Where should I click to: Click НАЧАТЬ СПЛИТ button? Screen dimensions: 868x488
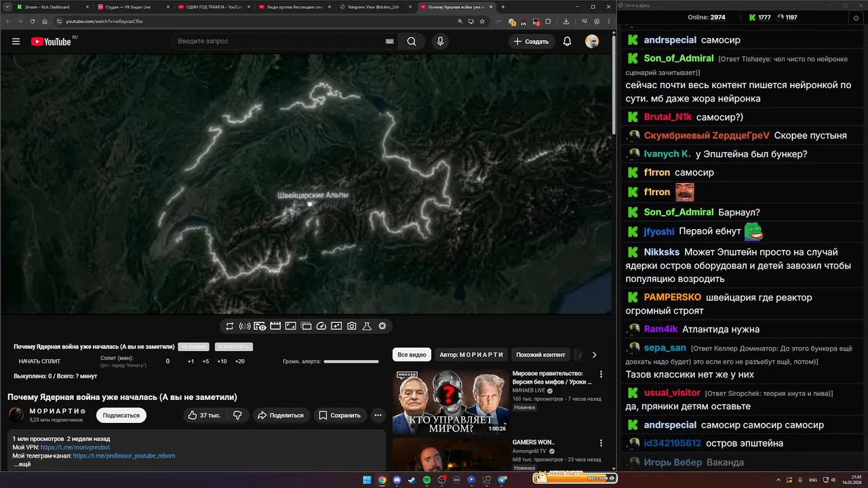pyautogui.click(x=39, y=361)
